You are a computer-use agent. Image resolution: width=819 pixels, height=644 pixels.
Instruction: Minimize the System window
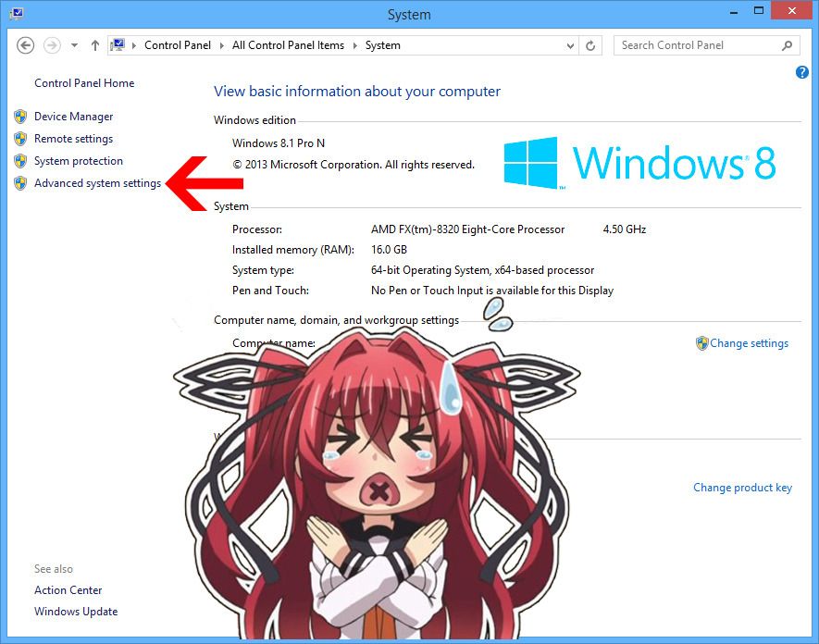click(734, 11)
